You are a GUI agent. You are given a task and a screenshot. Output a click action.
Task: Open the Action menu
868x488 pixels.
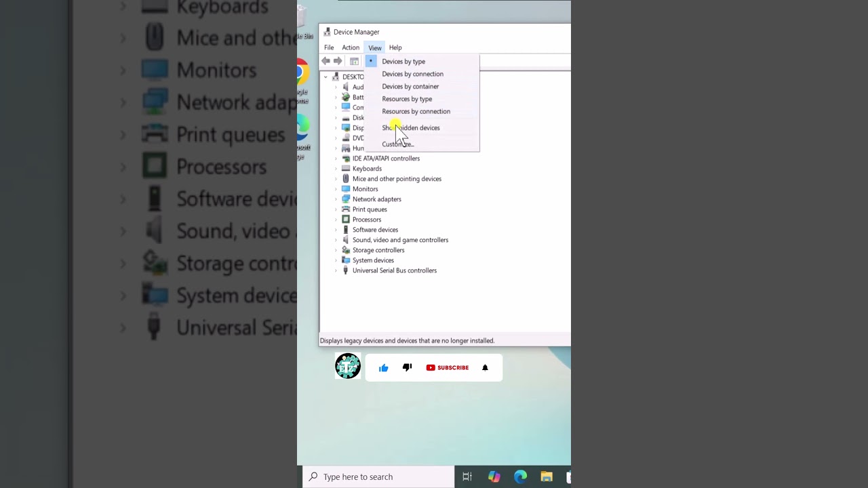351,47
